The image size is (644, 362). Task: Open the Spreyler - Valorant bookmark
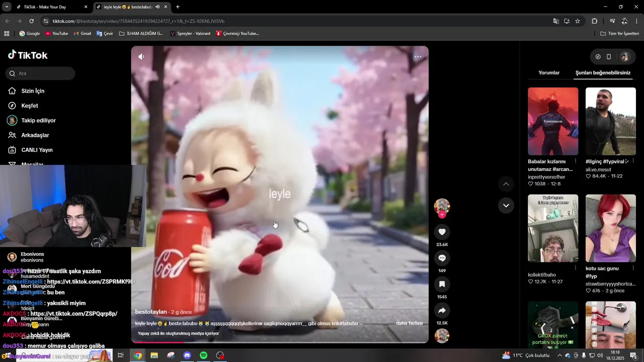coord(190,33)
